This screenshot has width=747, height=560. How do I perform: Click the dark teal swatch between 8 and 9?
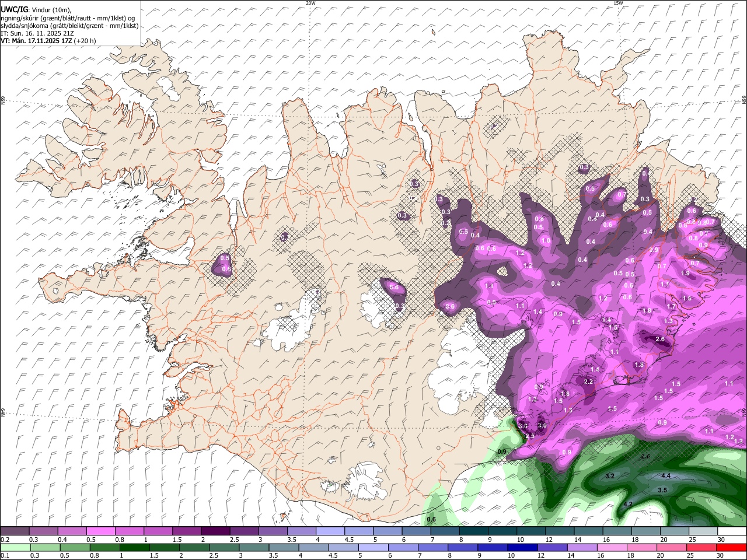(474, 531)
